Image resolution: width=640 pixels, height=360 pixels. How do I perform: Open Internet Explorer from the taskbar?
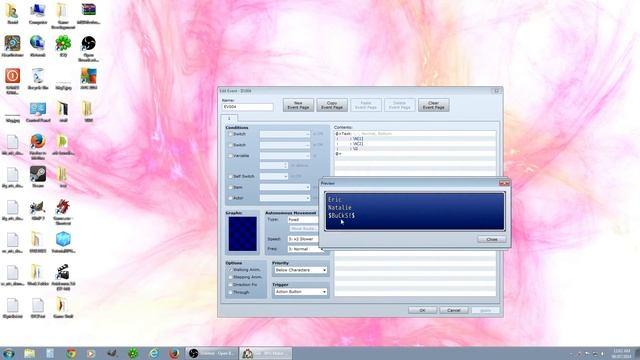[x=153, y=353]
